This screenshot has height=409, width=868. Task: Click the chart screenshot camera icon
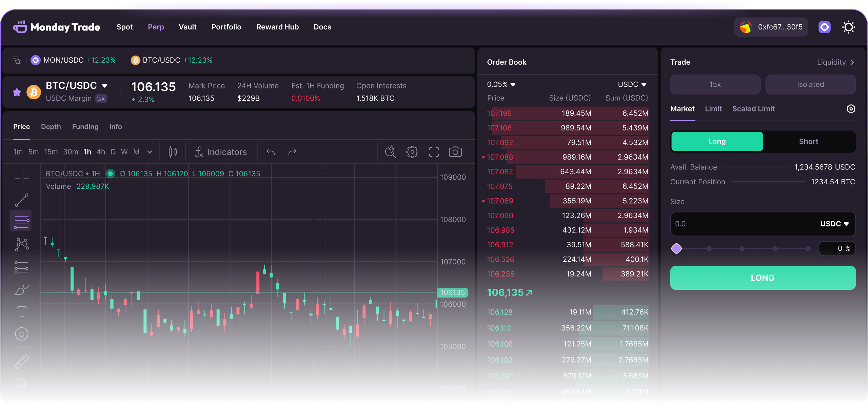click(x=455, y=152)
